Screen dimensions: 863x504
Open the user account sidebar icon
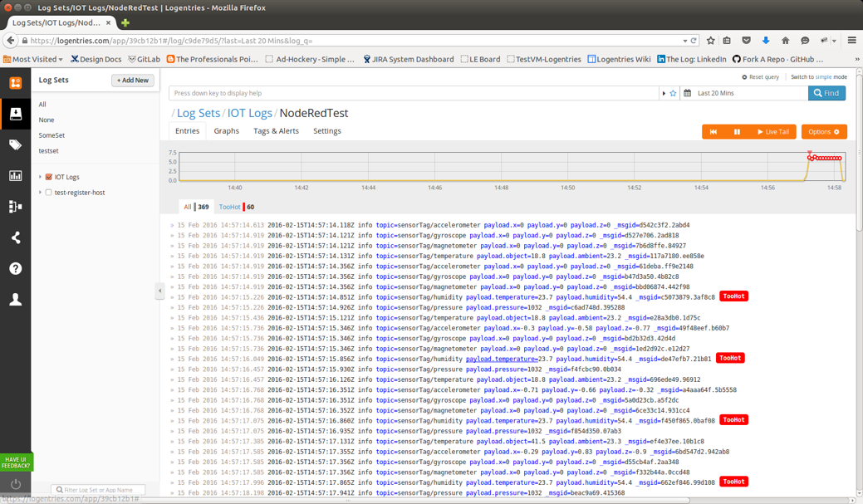(15, 300)
